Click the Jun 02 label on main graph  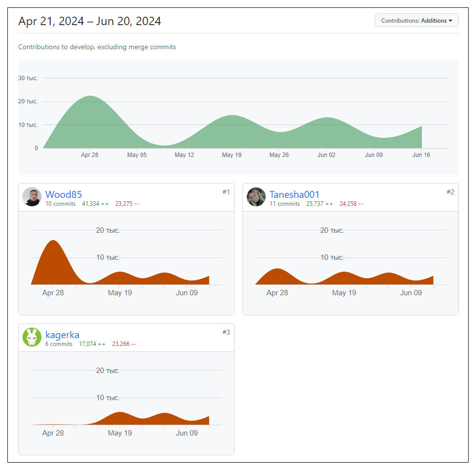327,155
